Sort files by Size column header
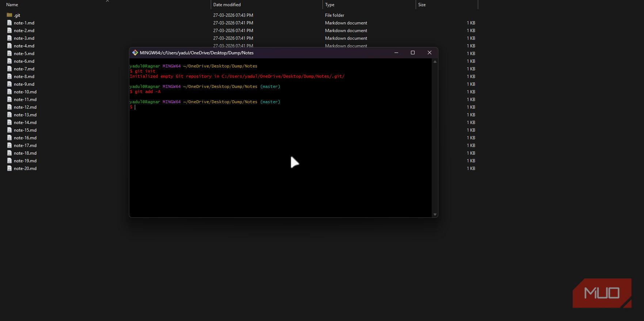Image resolution: width=644 pixels, height=321 pixels. coord(422,5)
